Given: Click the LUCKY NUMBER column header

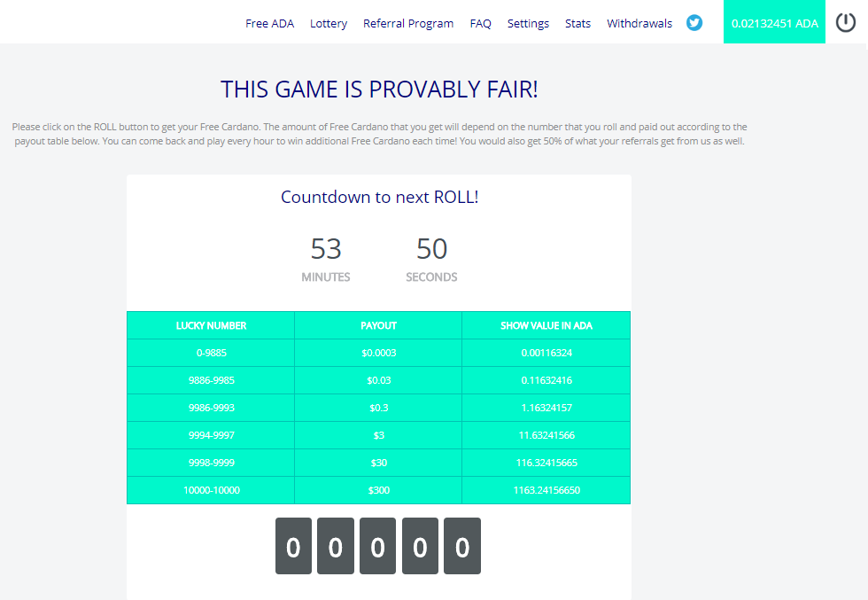Looking at the screenshot, I should 211,325.
